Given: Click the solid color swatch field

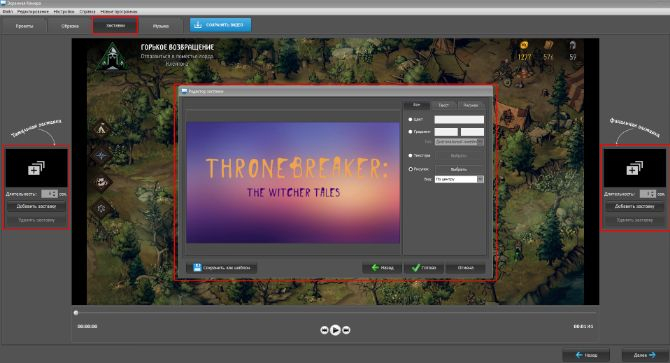Looking at the screenshot, I should pyautogui.click(x=459, y=120).
